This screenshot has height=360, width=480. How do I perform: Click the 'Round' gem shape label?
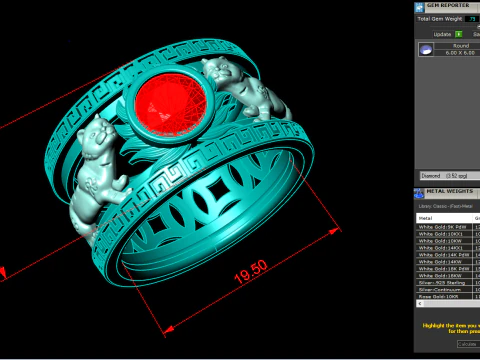[x=461, y=46]
